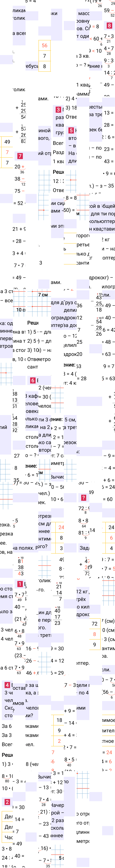Click the red task number 3 badge
Viewport: 115px width, 868px height.
click(x=58, y=109)
